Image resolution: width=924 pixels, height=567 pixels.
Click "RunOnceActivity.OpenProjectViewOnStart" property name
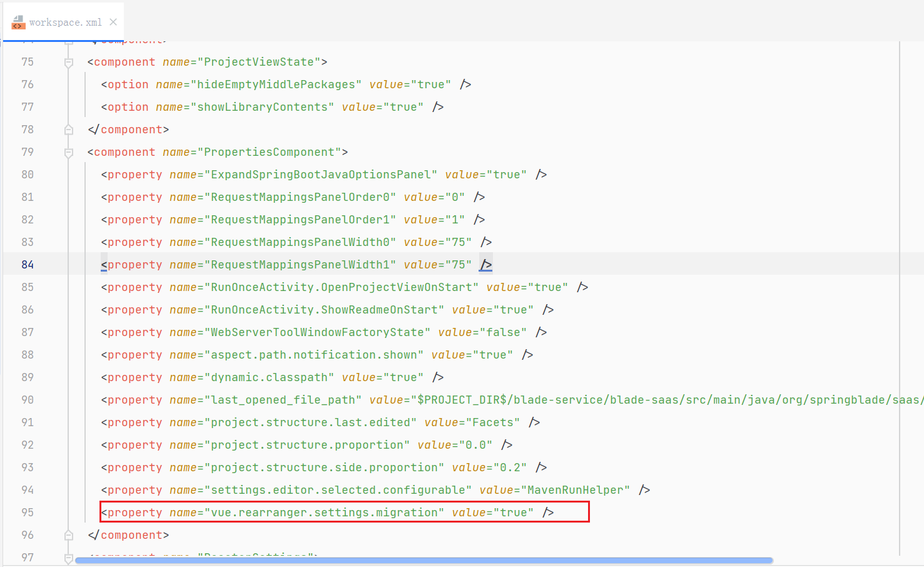click(342, 287)
